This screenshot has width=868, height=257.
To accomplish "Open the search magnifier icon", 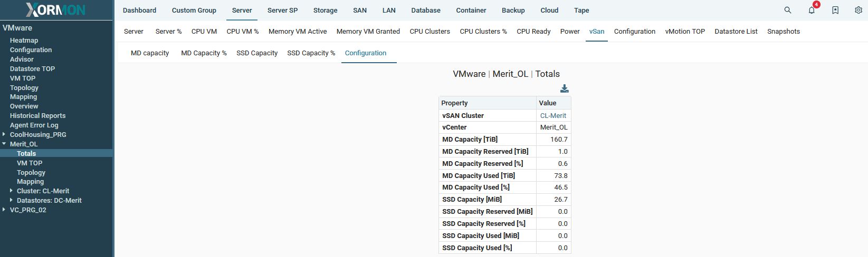I will click(787, 10).
